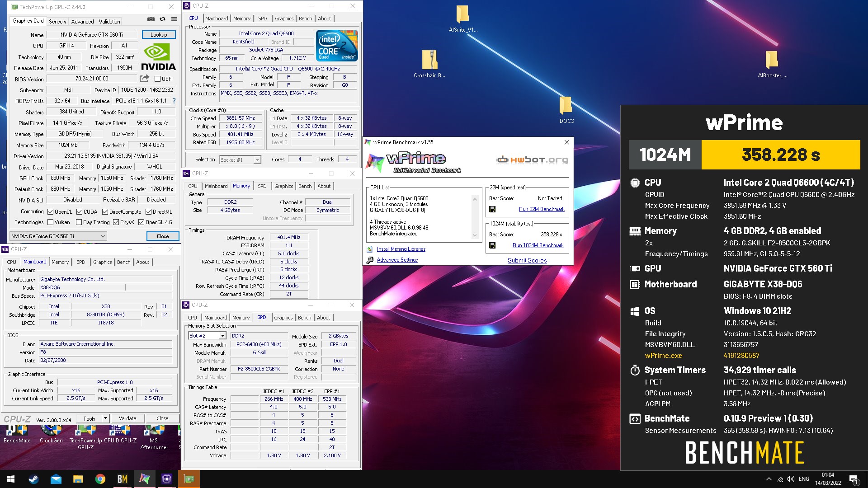Click the 358.228 s result in BenchMate

tap(781, 155)
